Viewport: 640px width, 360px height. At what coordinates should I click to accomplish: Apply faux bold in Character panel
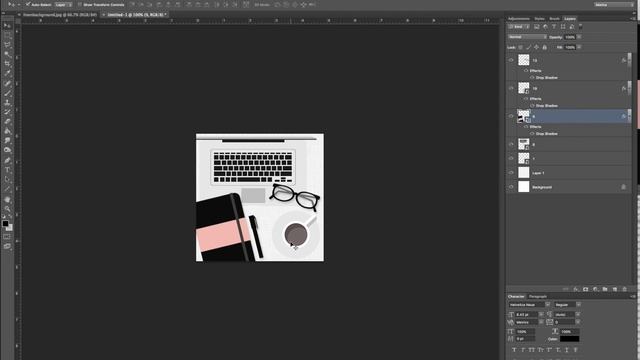[514, 350]
